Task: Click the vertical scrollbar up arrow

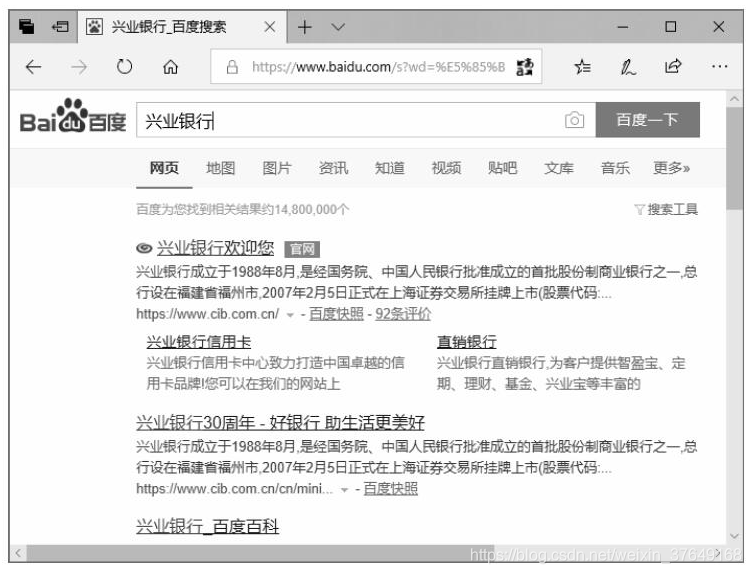Action: click(x=734, y=99)
